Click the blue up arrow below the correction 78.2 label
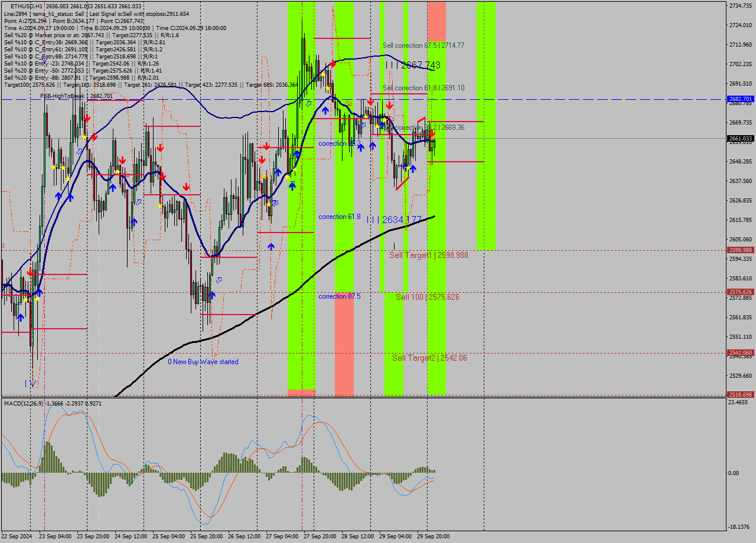The width and height of the screenshot is (756, 543). click(x=361, y=147)
